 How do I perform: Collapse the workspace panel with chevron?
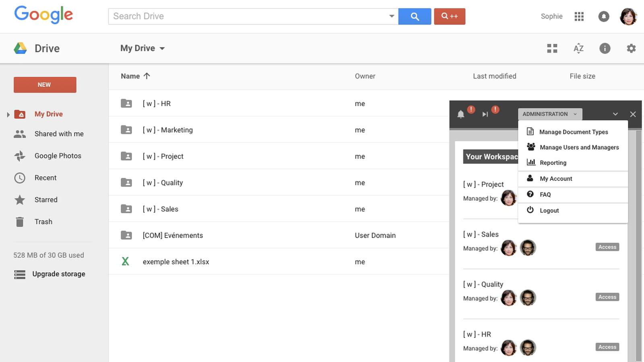(x=615, y=114)
